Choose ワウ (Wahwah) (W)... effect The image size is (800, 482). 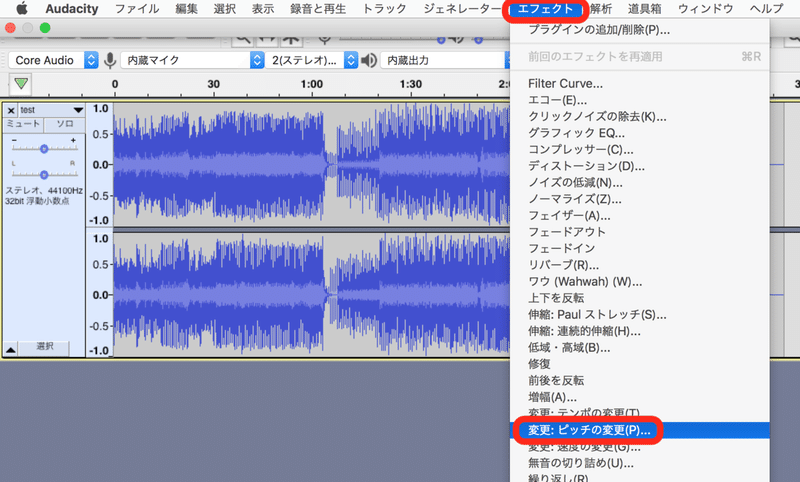click(640, 282)
